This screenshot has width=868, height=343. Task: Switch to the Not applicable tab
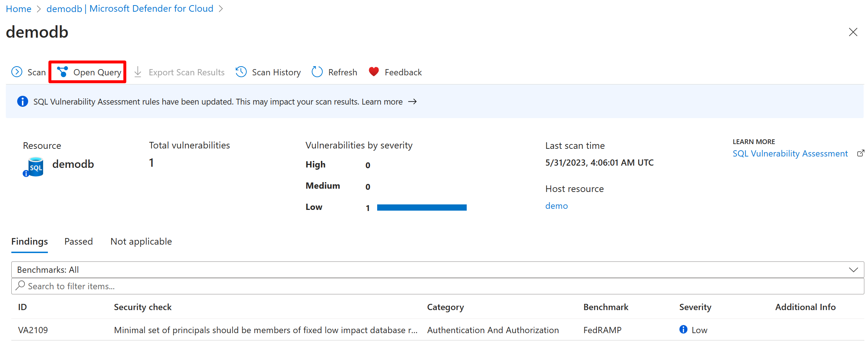point(141,241)
